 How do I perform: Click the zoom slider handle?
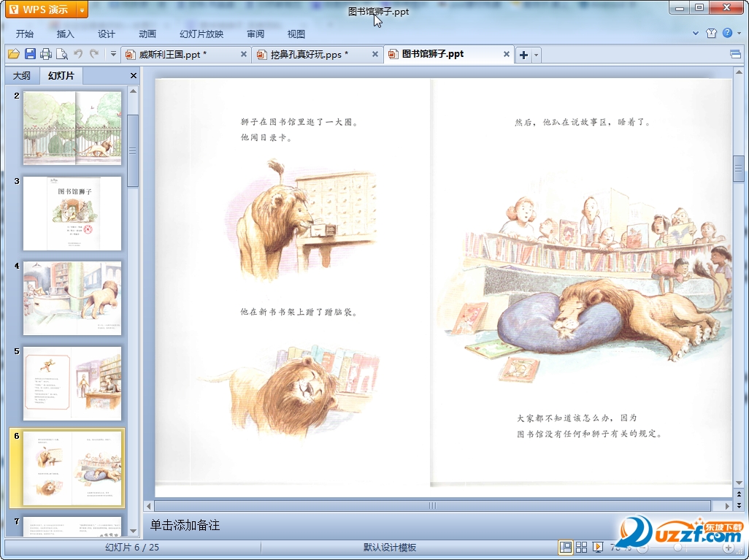(x=677, y=548)
